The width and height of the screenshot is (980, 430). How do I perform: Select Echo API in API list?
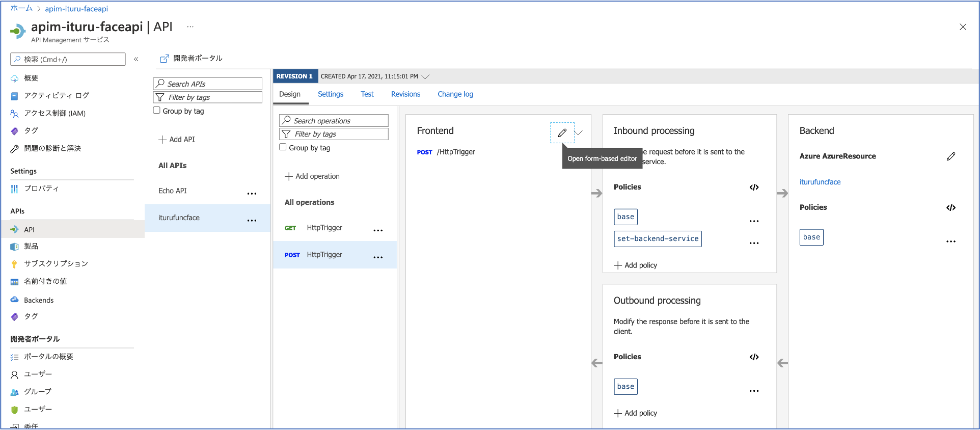click(x=173, y=191)
